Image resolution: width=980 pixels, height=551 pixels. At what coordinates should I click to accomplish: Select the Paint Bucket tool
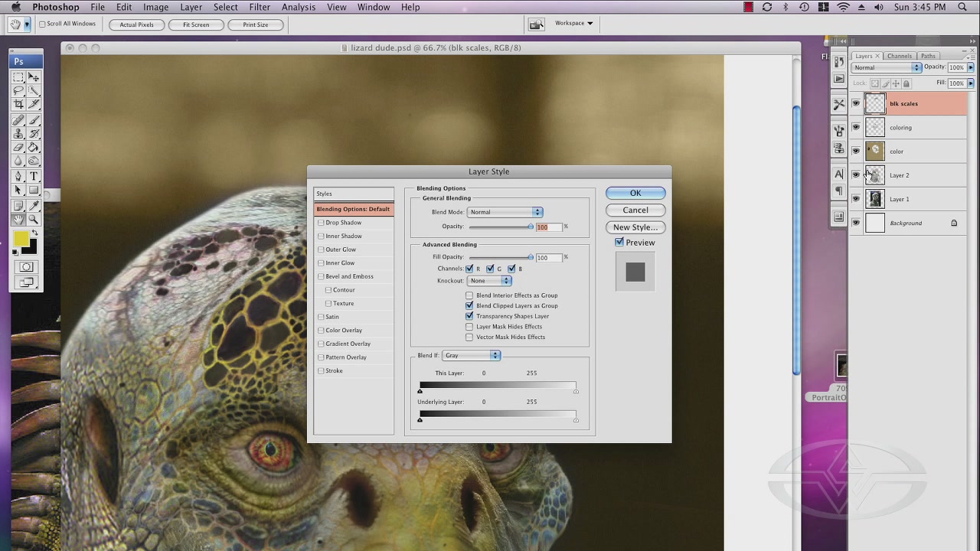click(x=34, y=148)
